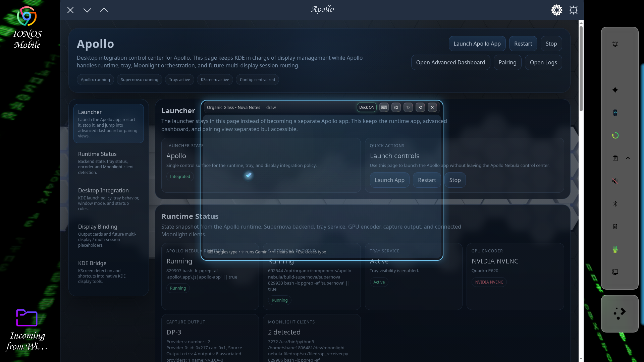Click the Apollo: running status chip
644x362 pixels.
95,79
